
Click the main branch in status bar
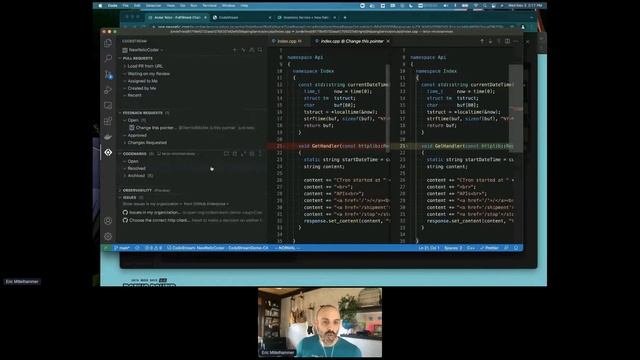point(122,248)
